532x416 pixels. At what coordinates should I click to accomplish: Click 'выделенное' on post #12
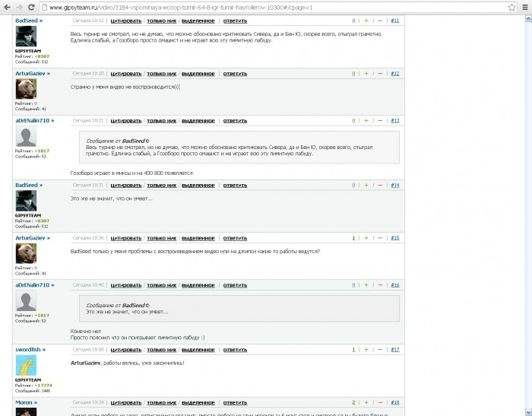[198, 74]
